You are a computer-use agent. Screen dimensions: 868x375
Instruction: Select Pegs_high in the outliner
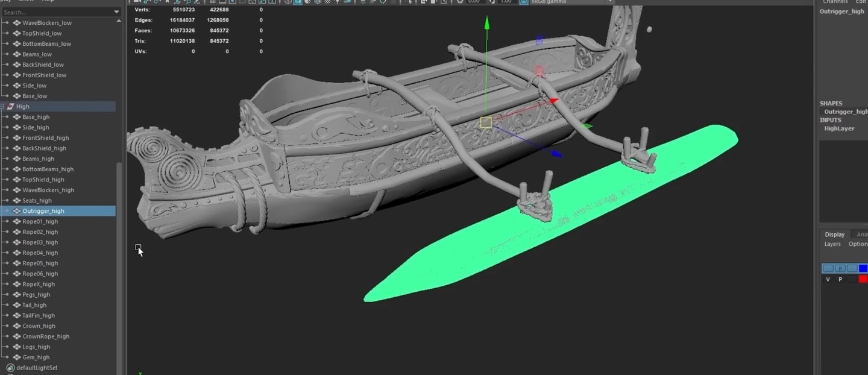pyautogui.click(x=36, y=295)
